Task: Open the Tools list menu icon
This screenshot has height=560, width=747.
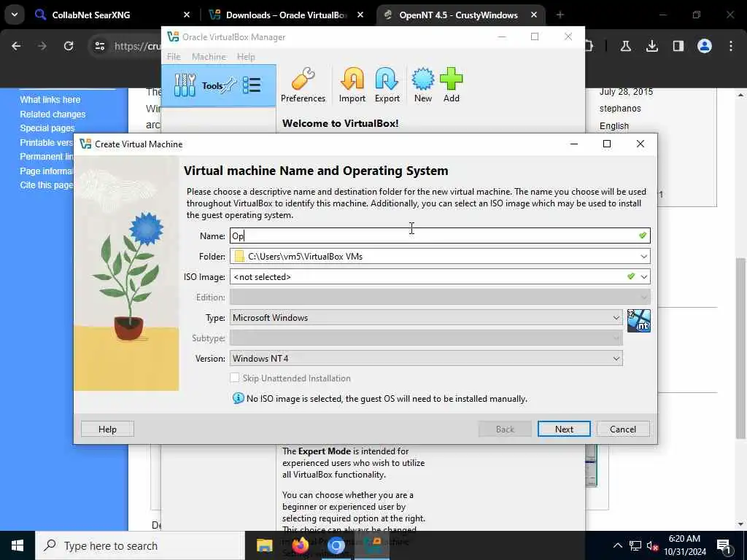Action: tap(252, 86)
